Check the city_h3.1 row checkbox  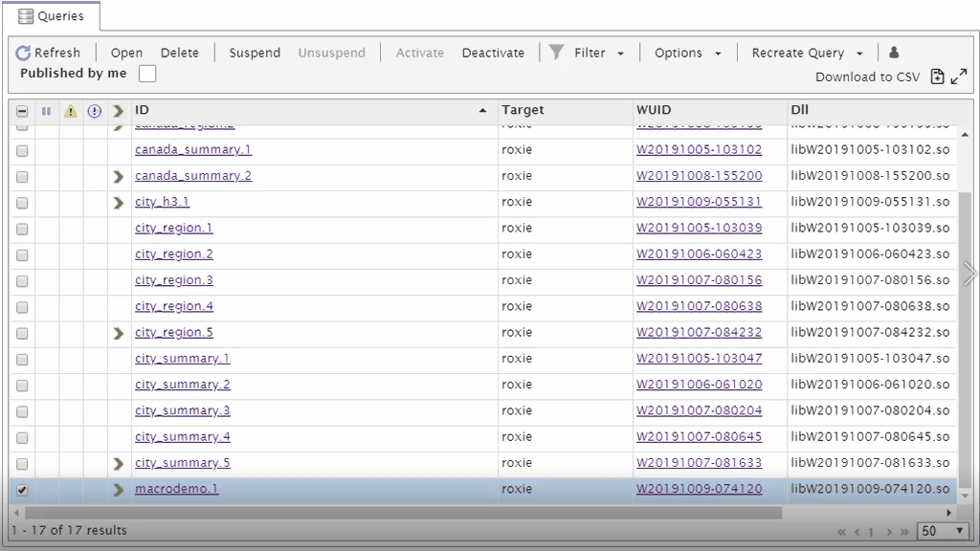click(22, 203)
